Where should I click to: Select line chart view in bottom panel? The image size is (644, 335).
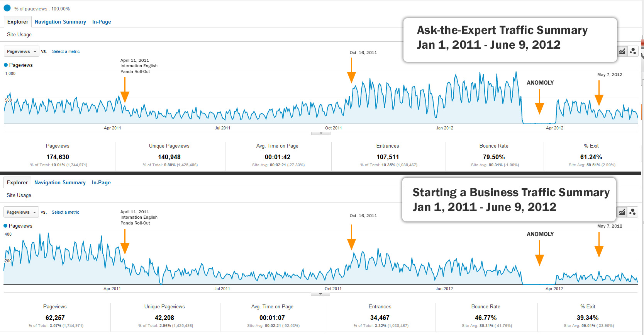pyautogui.click(x=622, y=212)
